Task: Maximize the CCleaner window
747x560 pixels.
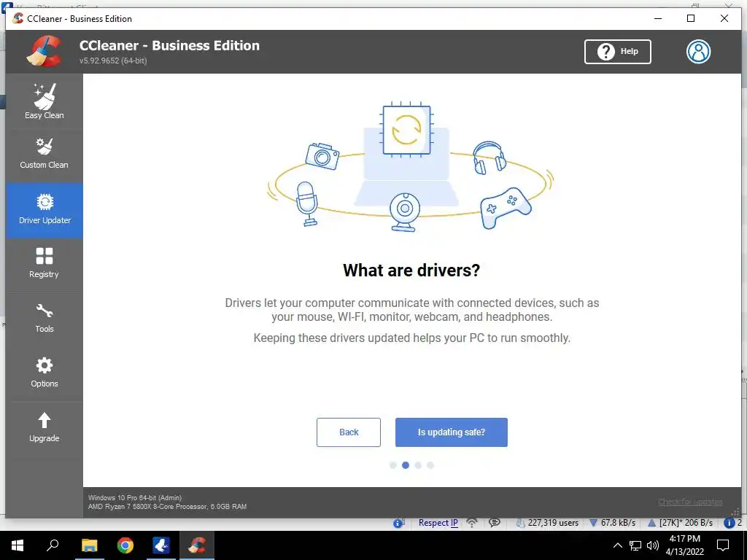Action: [x=691, y=18]
